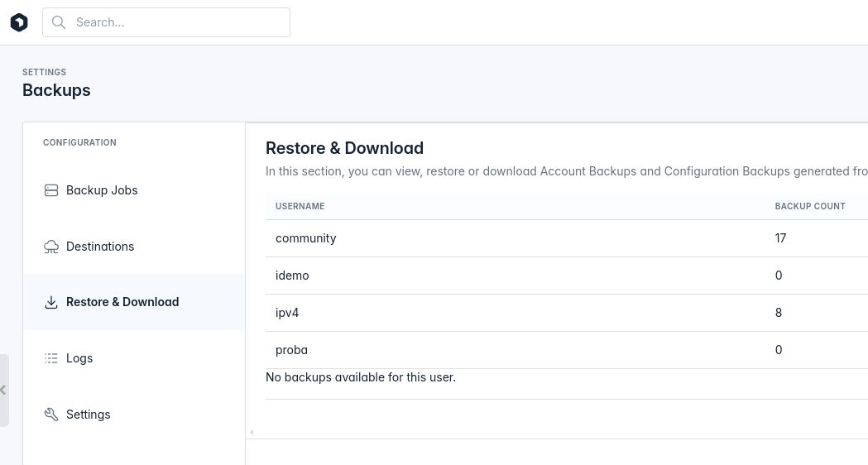This screenshot has height=465, width=868.
Task: Select the idemo user row
Action: [567, 276]
